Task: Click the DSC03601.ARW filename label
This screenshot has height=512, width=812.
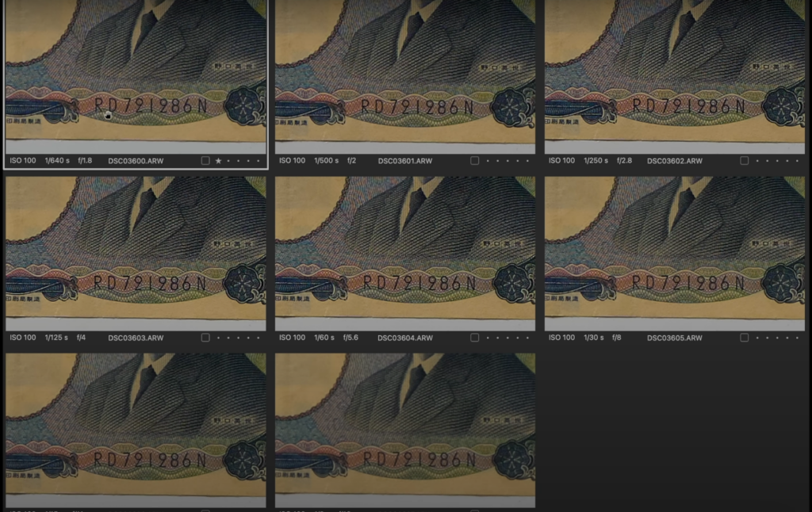Action: pyautogui.click(x=405, y=161)
